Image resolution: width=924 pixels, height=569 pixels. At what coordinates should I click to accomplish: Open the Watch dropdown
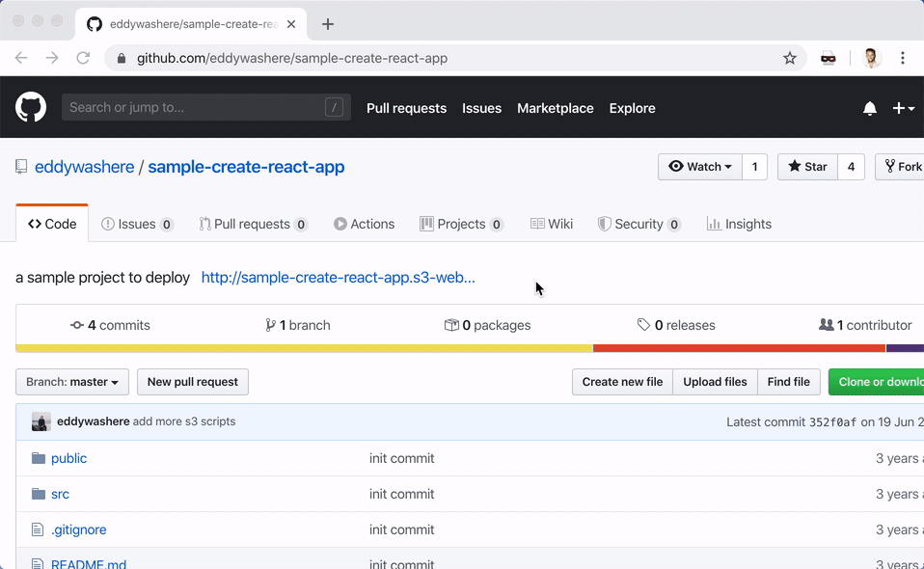(x=700, y=167)
